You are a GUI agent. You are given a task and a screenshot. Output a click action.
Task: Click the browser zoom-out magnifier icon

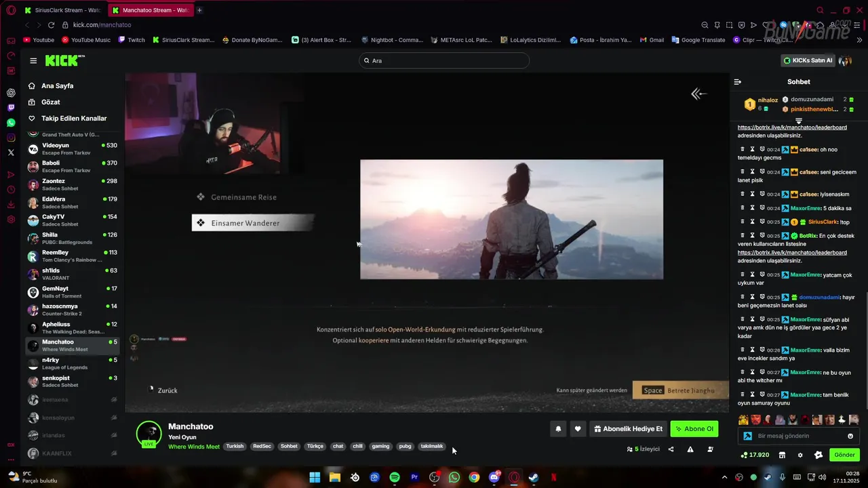[x=705, y=25]
